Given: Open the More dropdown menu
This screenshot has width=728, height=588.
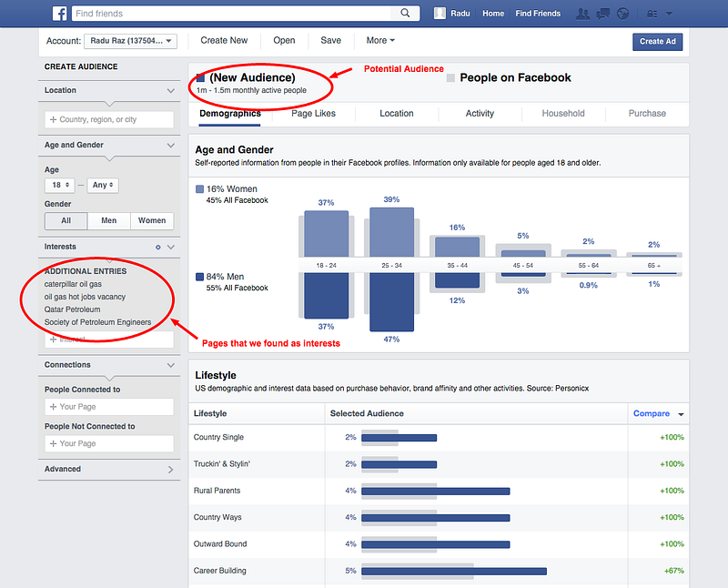Looking at the screenshot, I should pos(380,40).
